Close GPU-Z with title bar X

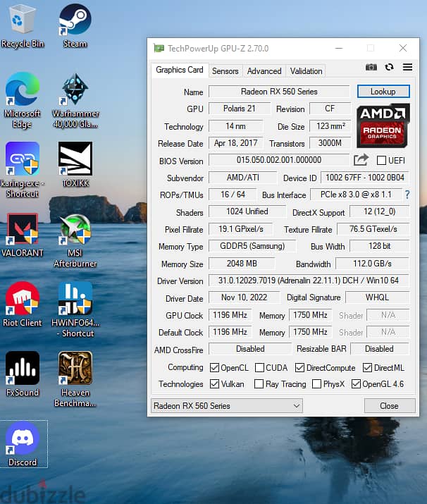point(403,48)
